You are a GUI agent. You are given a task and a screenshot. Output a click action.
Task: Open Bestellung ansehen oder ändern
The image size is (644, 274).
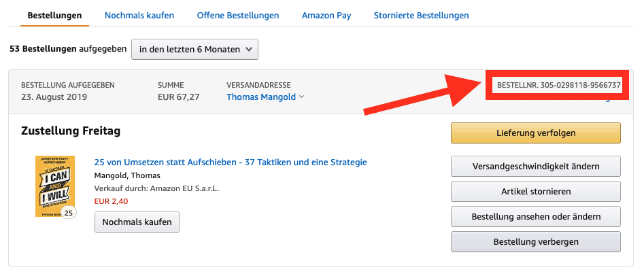(536, 216)
